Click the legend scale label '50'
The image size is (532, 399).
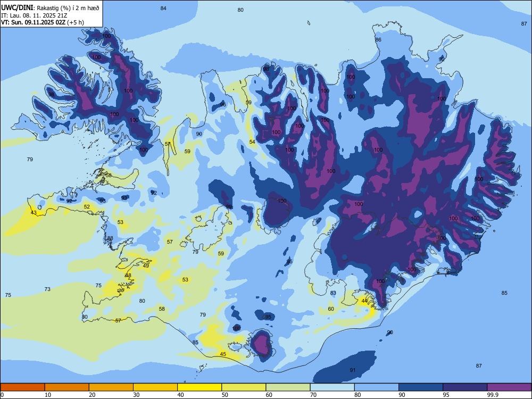point(225,395)
